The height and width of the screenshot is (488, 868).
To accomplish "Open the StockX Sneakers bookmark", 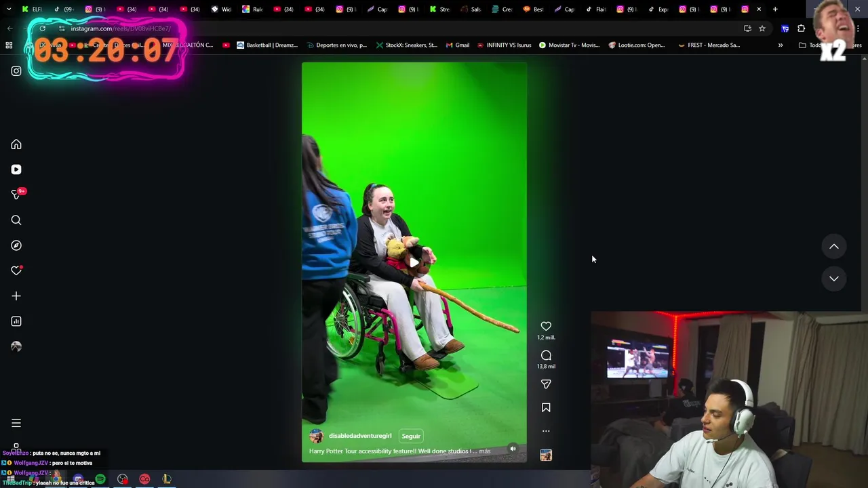I will click(407, 45).
